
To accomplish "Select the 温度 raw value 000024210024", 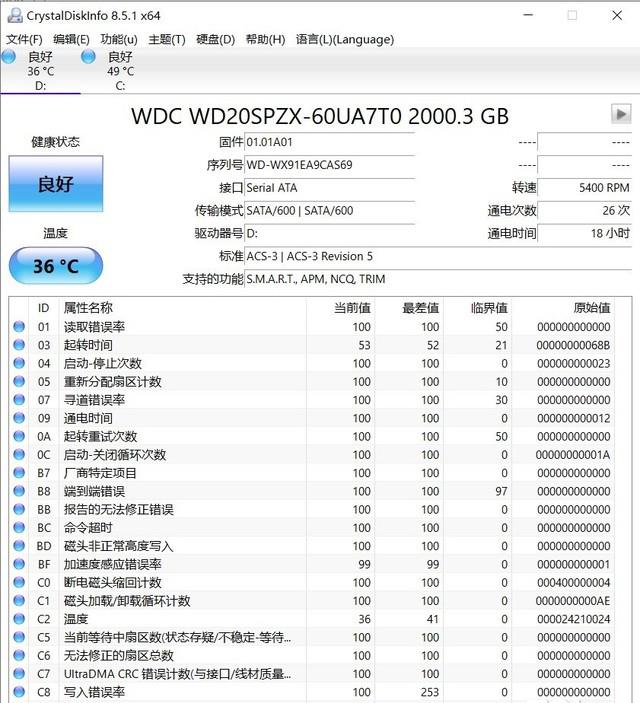I will tap(574, 619).
